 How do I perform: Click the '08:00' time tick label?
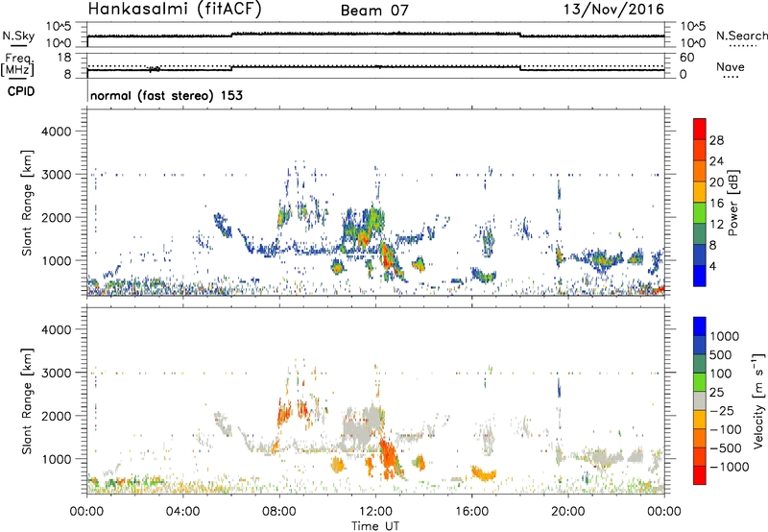(279, 512)
